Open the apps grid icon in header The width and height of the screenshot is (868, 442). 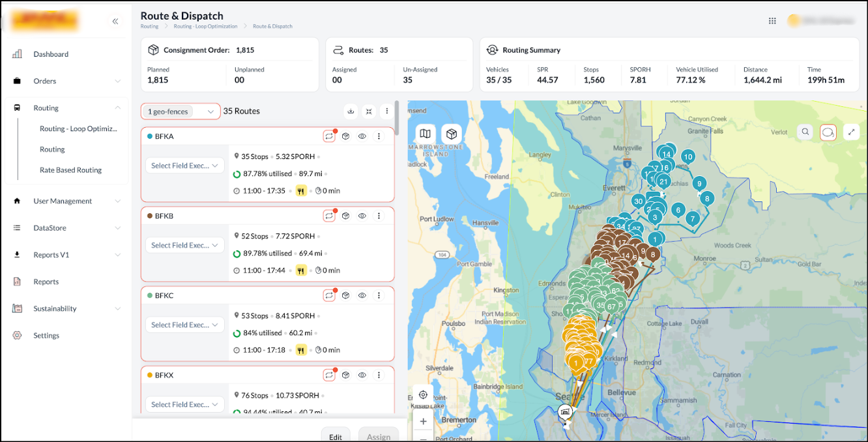tap(772, 21)
